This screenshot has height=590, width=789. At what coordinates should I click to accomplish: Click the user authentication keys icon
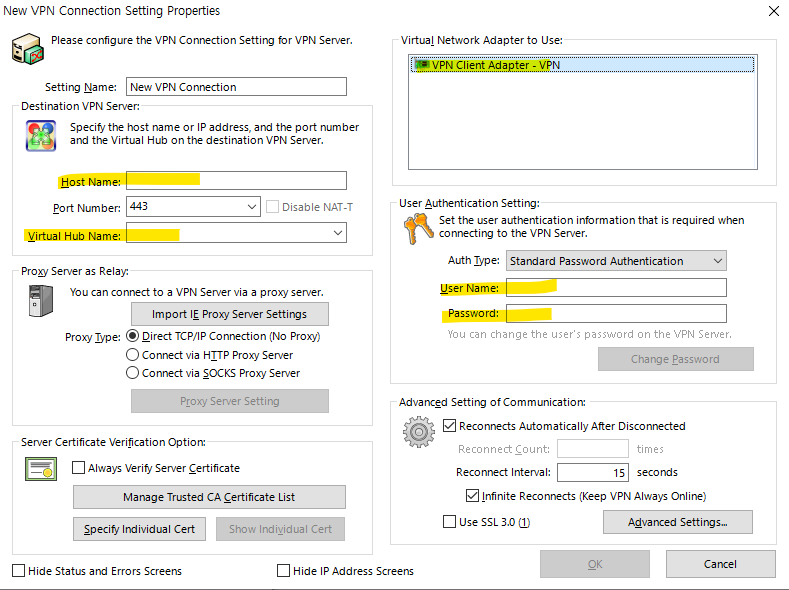coord(418,228)
